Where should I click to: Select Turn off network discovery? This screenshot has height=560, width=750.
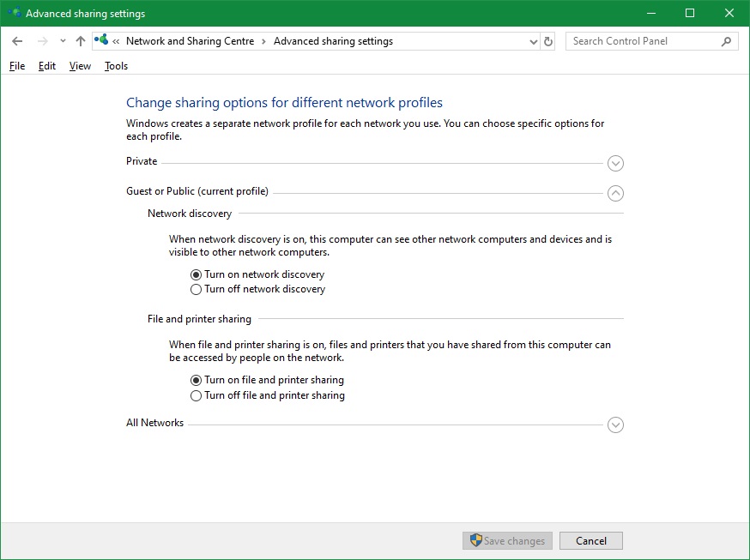pyautogui.click(x=257, y=289)
